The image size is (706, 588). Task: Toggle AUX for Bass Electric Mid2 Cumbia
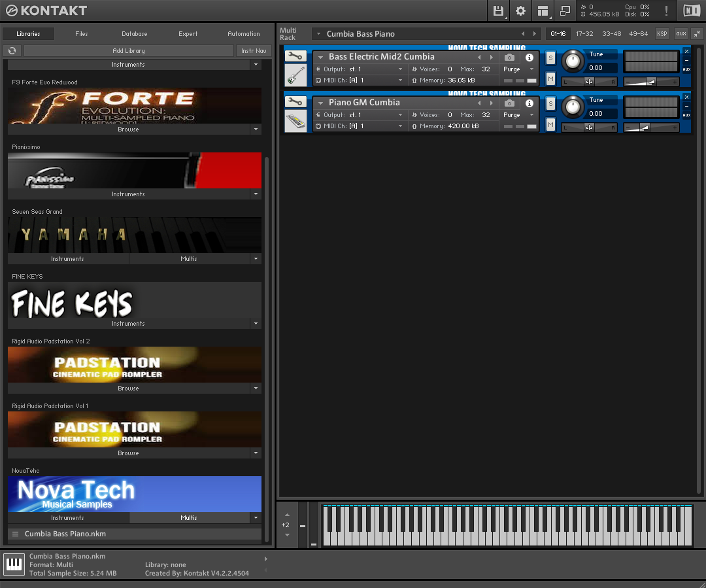tap(686, 69)
